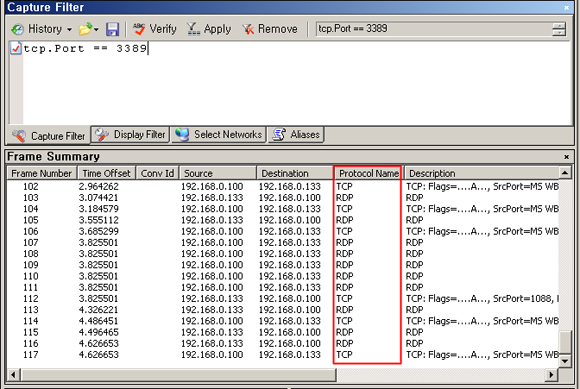The image size is (580, 389).
Task: Click the vertical scrollbar down arrow
Action: tap(565, 361)
